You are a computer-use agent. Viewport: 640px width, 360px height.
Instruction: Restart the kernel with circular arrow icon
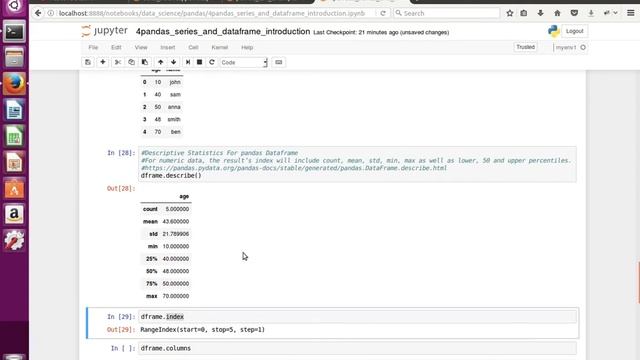tap(211, 62)
